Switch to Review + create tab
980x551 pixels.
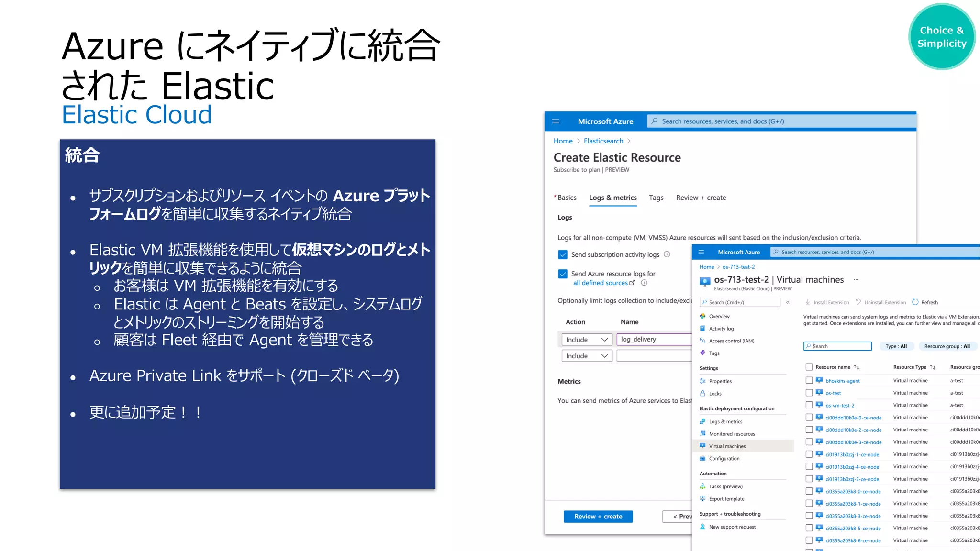click(x=701, y=198)
